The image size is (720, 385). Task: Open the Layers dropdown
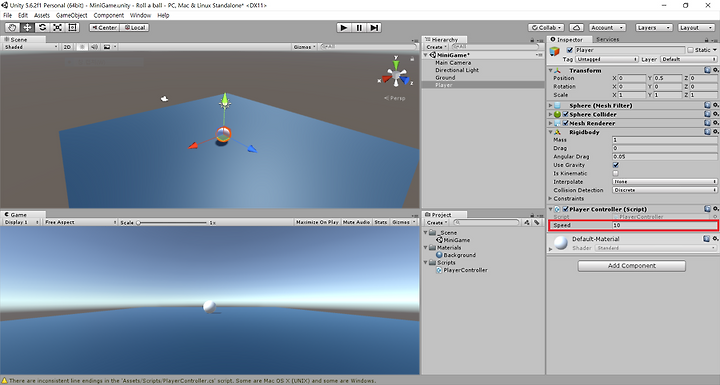click(654, 28)
